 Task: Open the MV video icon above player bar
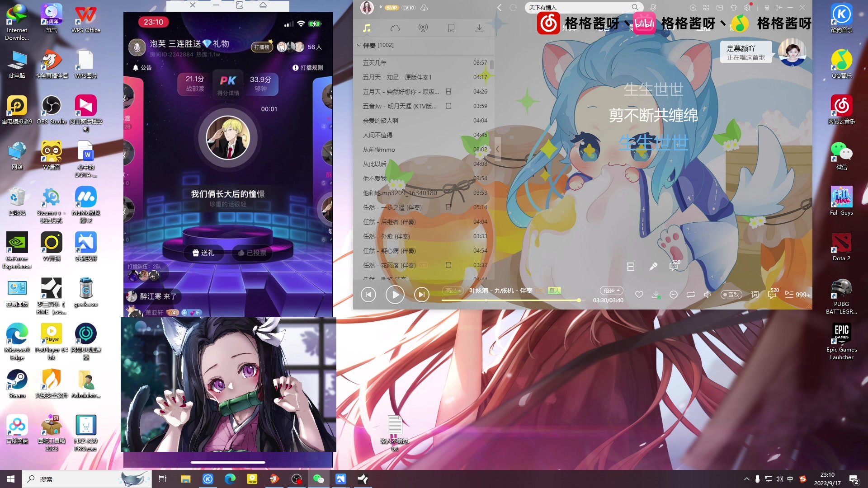[x=631, y=267]
